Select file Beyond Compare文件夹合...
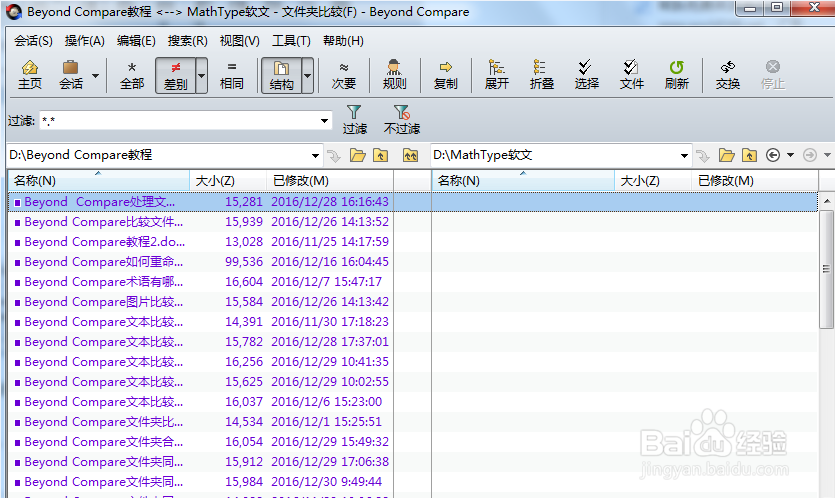835x498 pixels. click(103, 442)
